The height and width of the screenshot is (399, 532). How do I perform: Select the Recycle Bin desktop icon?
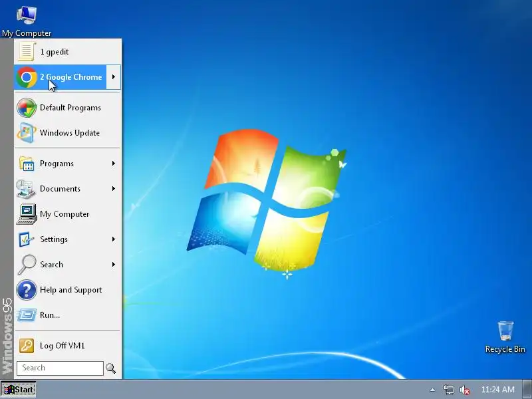(505, 337)
